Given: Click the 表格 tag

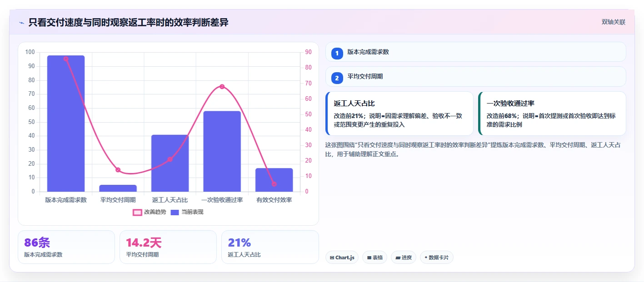Looking at the screenshot, I should (374, 257).
